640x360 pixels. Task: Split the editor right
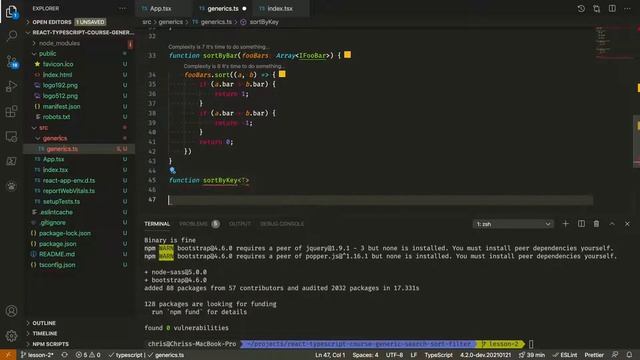tap(612, 9)
